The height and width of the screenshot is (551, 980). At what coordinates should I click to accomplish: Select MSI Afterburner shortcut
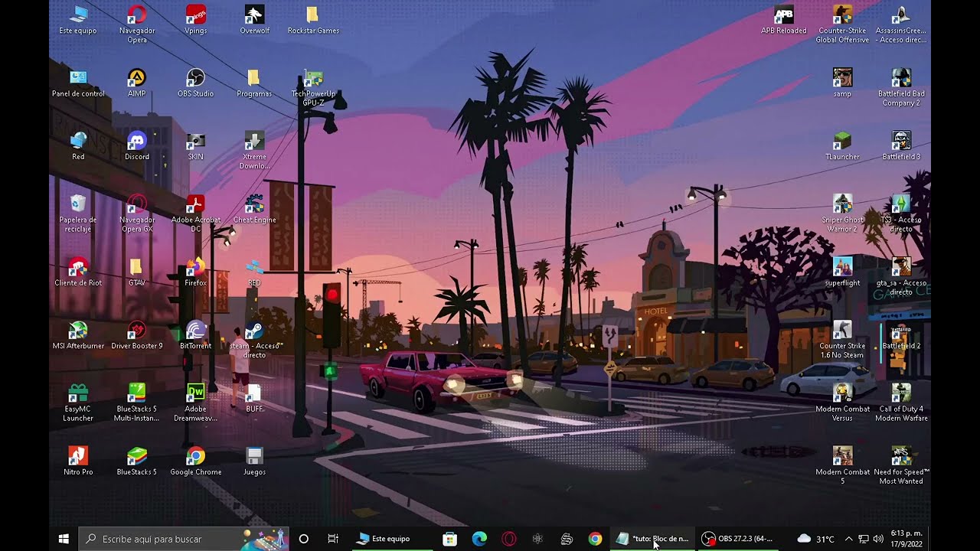click(78, 334)
